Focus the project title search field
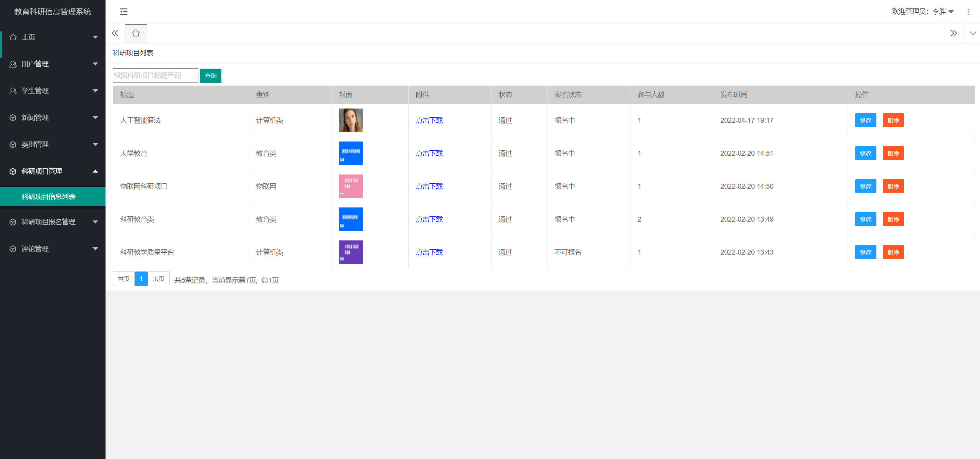 [155, 76]
